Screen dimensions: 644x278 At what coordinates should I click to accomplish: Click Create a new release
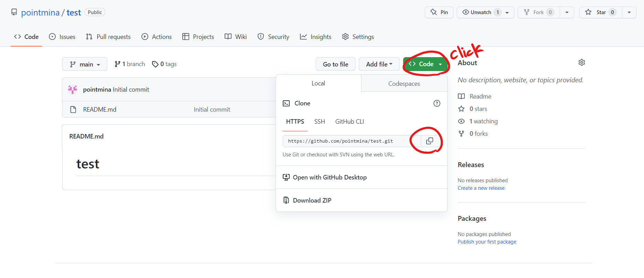481,188
